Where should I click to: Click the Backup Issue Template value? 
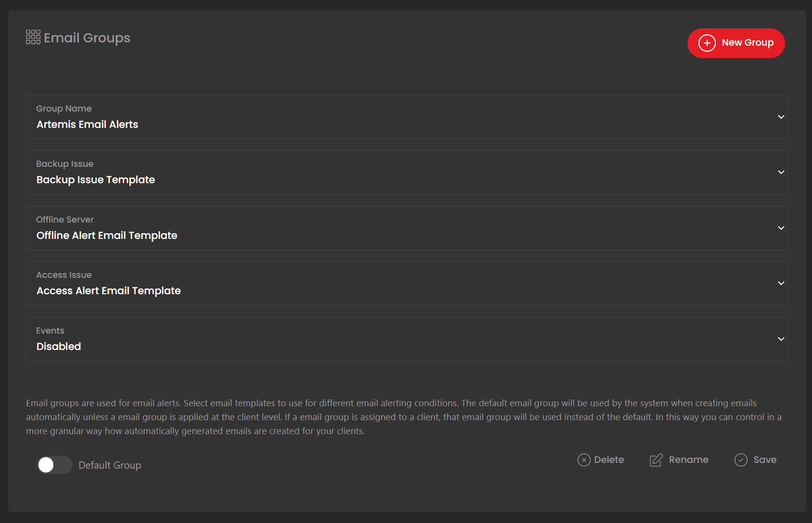(96, 180)
